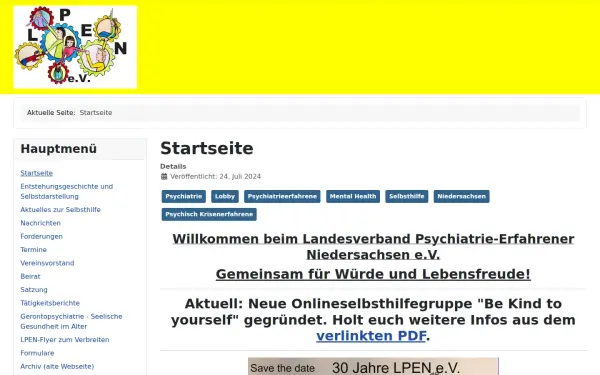Viewport: 600px width, 375px height.
Task: View the Tätigkeitsberichte page
Action: (50, 303)
